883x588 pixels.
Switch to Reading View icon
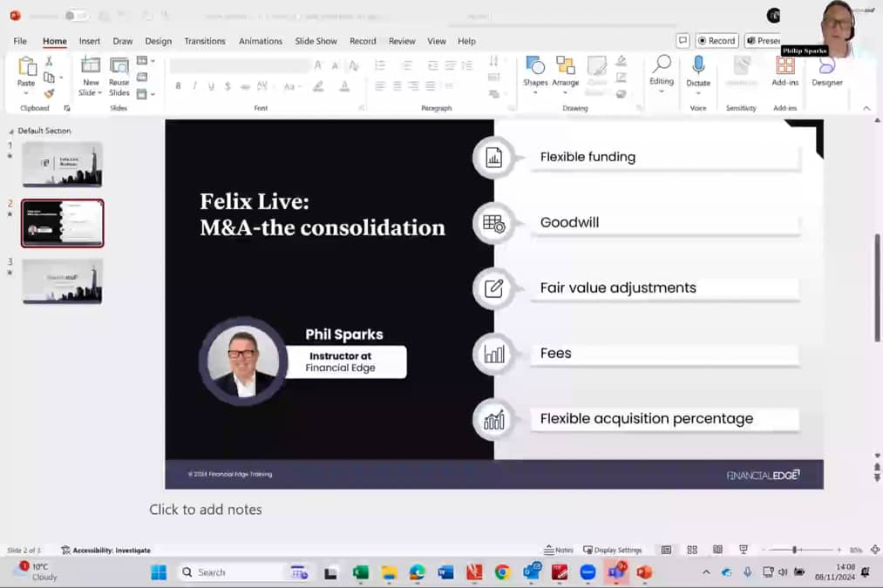coord(717,550)
